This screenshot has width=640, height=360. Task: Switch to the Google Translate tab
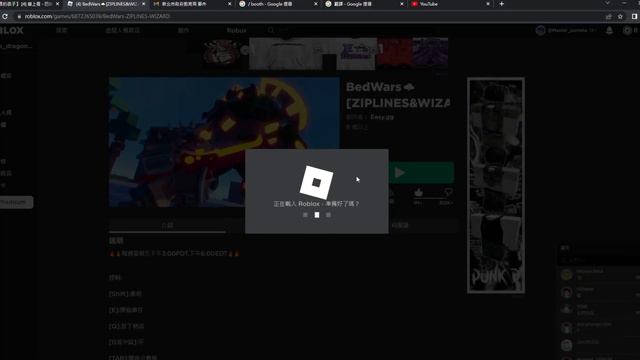click(364, 4)
